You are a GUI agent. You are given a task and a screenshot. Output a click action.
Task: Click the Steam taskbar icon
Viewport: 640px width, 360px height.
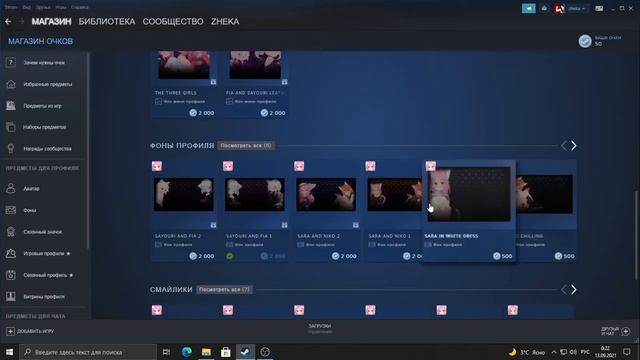coord(245,352)
